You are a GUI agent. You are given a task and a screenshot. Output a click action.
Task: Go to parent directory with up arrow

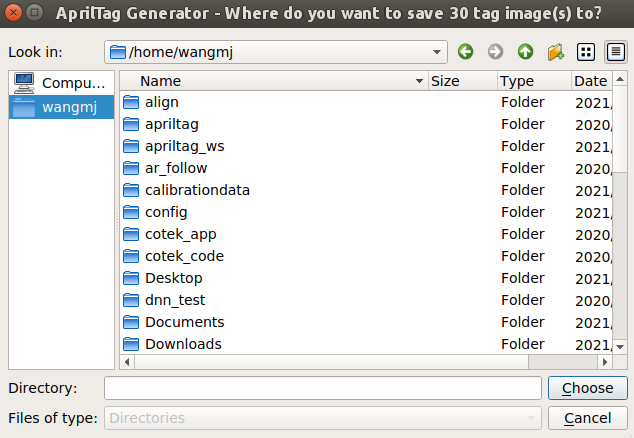pyautogui.click(x=525, y=52)
